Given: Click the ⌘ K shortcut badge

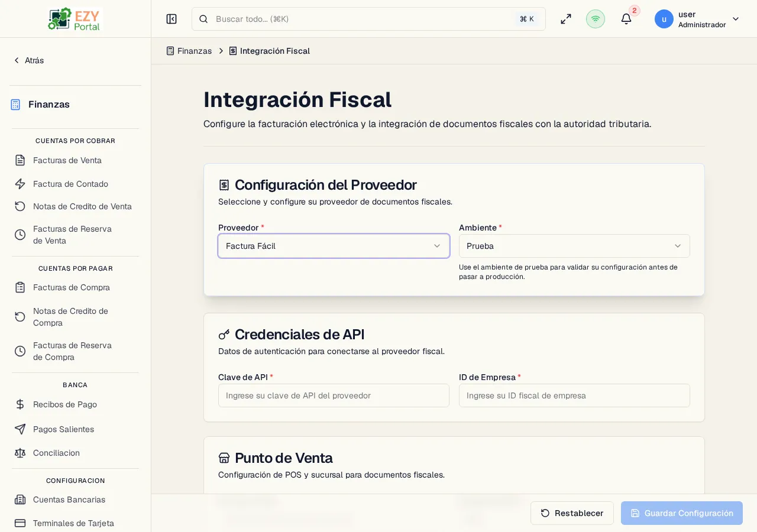Looking at the screenshot, I should tap(527, 19).
